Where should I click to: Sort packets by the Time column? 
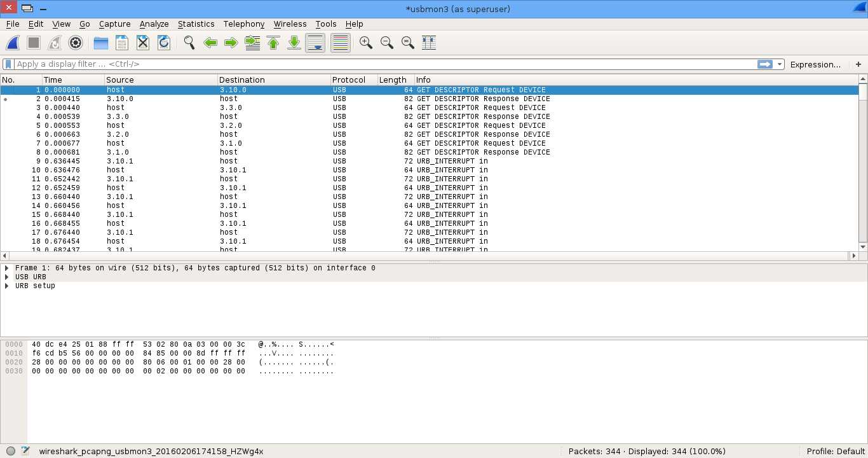73,80
